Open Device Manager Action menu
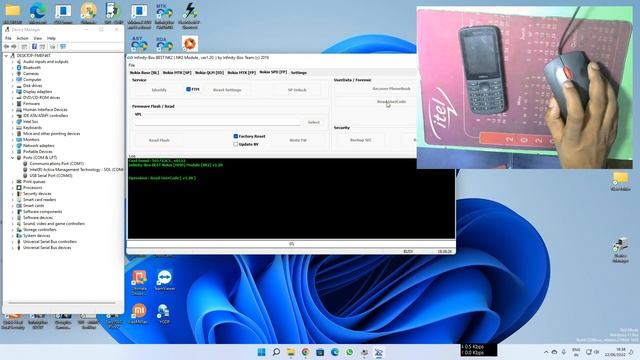 click(22, 38)
